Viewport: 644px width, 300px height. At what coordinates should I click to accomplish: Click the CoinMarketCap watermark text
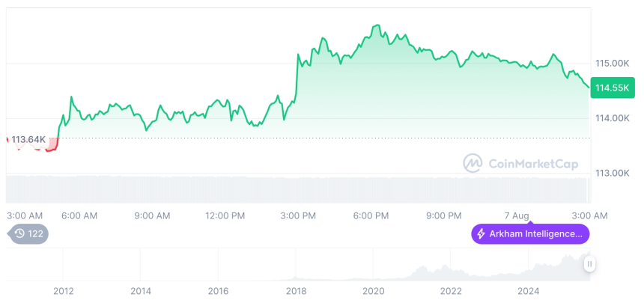point(533,163)
